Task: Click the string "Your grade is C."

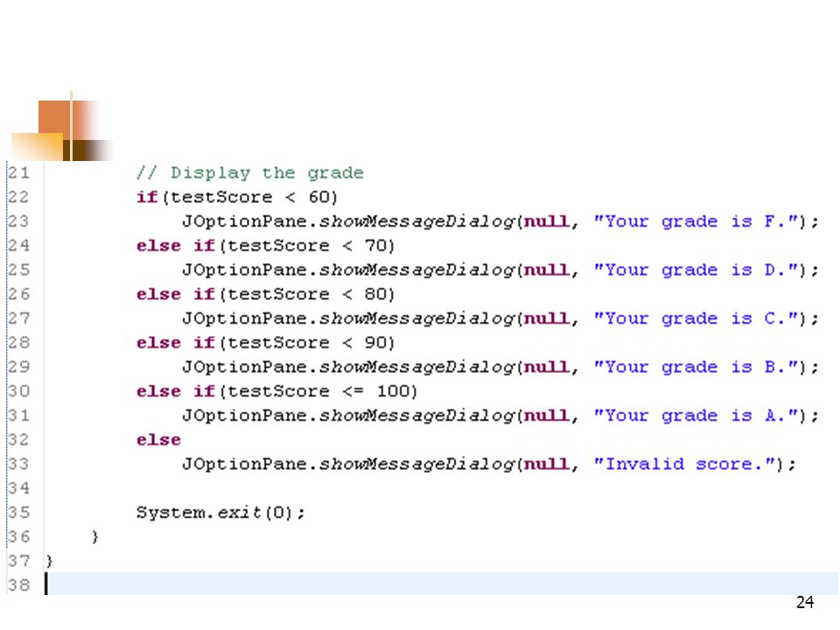Action: (x=696, y=318)
